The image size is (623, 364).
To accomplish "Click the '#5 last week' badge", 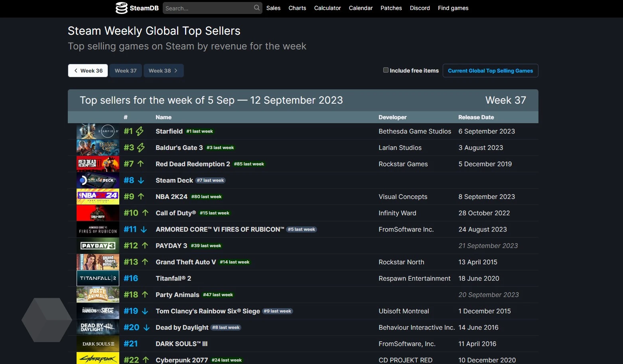I will click(302, 229).
